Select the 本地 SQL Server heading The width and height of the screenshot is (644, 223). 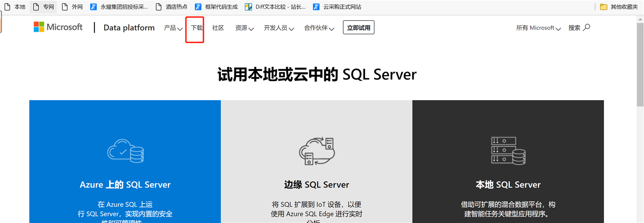(x=508, y=184)
